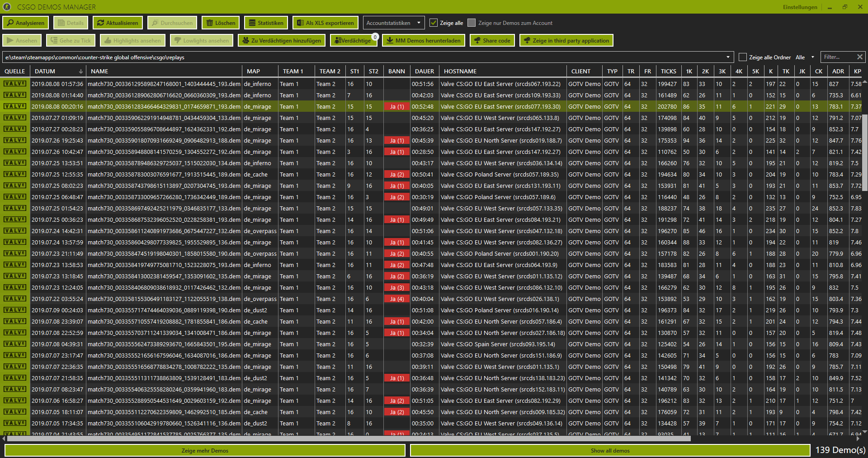This screenshot has width=868, height=458.
Task: Click the vertical scrollbar thumb
Action: pos(865,153)
